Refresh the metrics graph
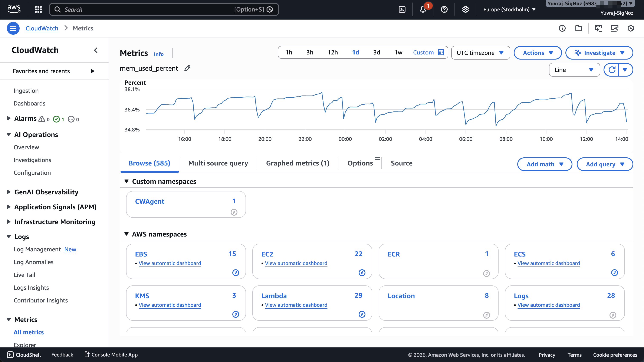The width and height of the screenshot is (644, 362). 612,70
